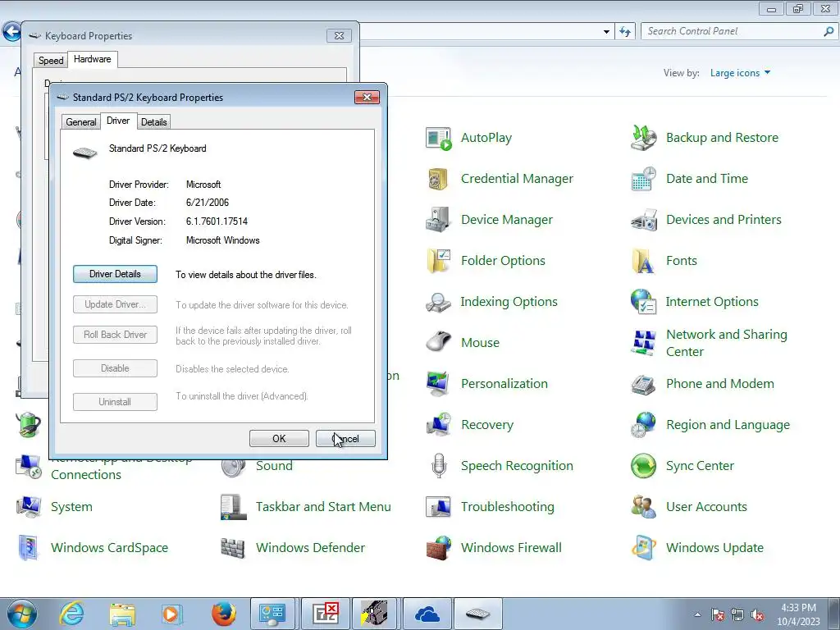
Task: Click the refresh button beside address bar
Action: click(624, 32)
